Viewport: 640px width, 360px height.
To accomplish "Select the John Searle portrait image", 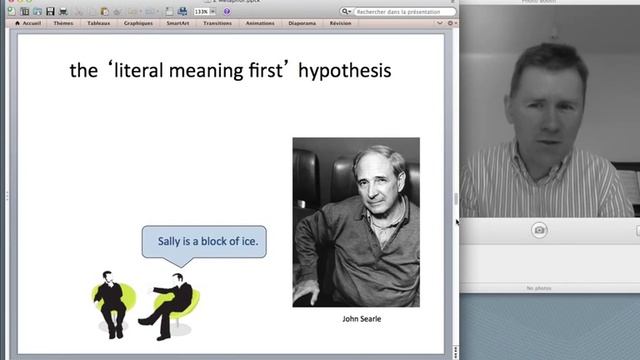I will (356, 222).
